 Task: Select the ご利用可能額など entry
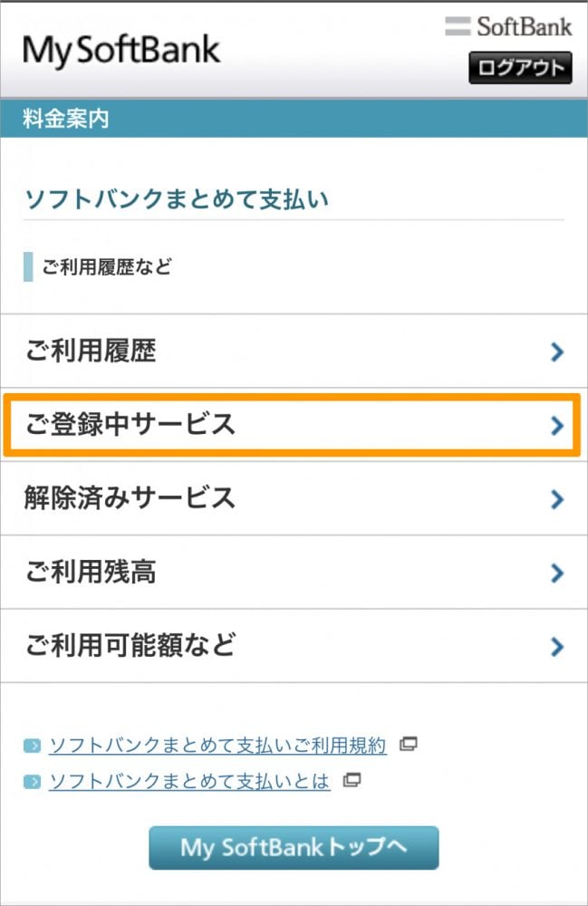tap(130, 646)
